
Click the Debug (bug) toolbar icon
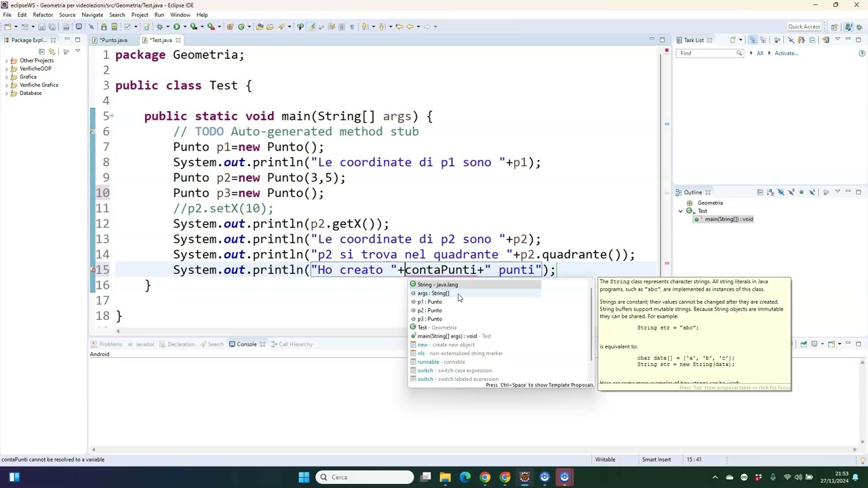(x=160, y=26)
